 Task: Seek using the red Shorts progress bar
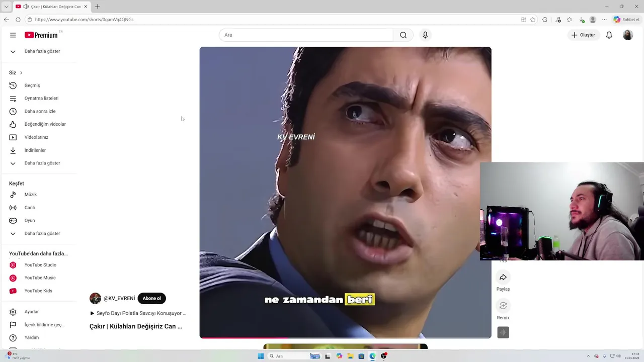345,337
